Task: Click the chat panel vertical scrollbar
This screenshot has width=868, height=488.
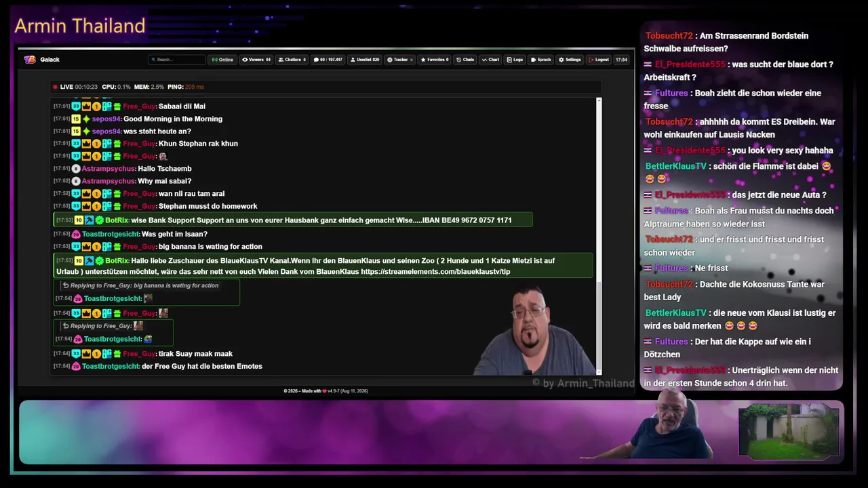Action: click(x=599, y=236)
